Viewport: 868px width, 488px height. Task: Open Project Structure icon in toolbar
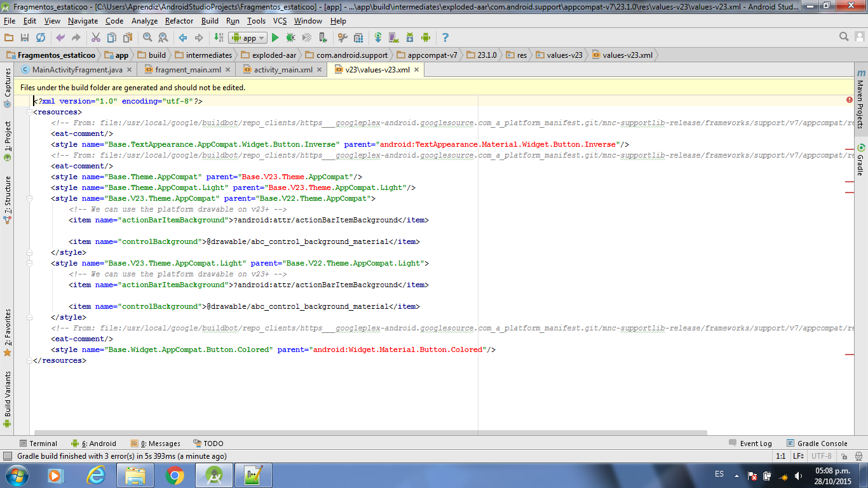[358, 38]
